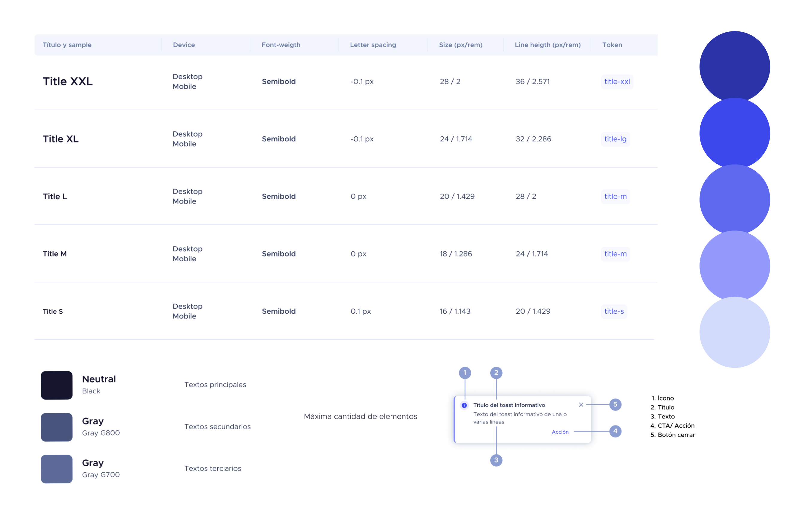Screen dimensions: 812x507
Task: Click 'Máxima cantidad de elementos' text
Action: coord(361,417)
